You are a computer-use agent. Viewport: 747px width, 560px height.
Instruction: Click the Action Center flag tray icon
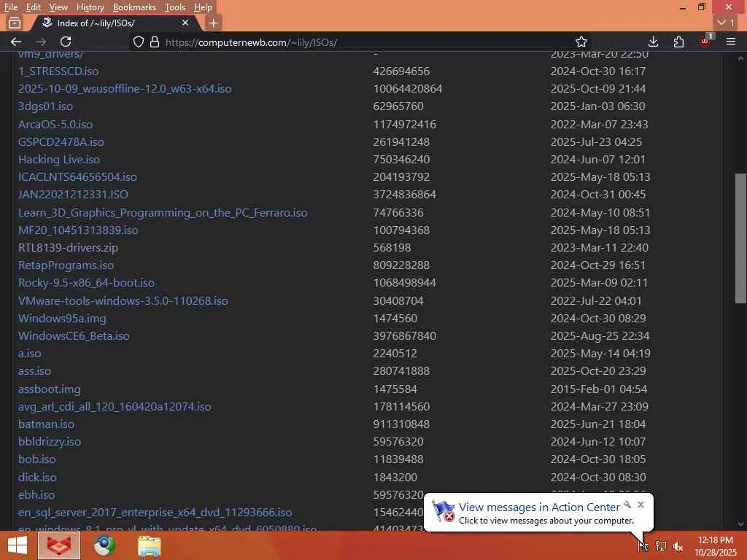point(643,546)
